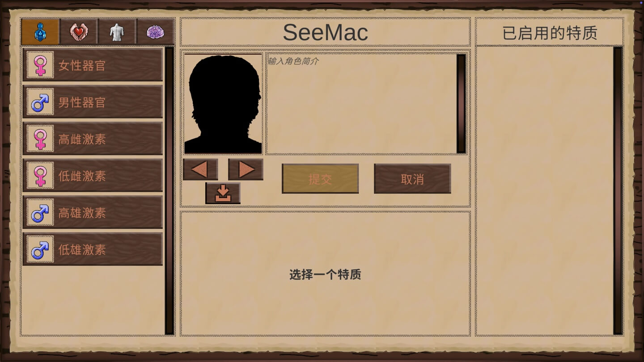Switch to the heart in hands tab
Viewport: 644px width, 362px height.
tap(79, 32)
